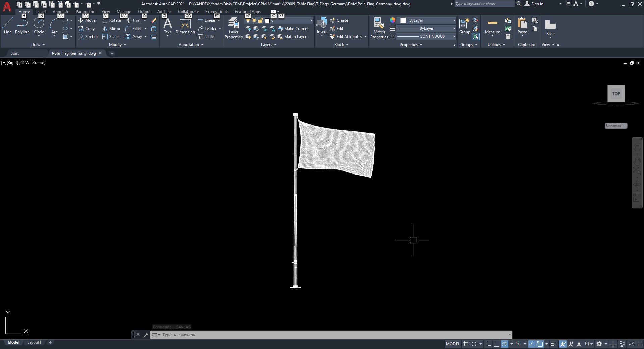Toggle polar tracking in status bar
Image resolution: width=644 pixels, height=349 pixels.
(504, 344)
